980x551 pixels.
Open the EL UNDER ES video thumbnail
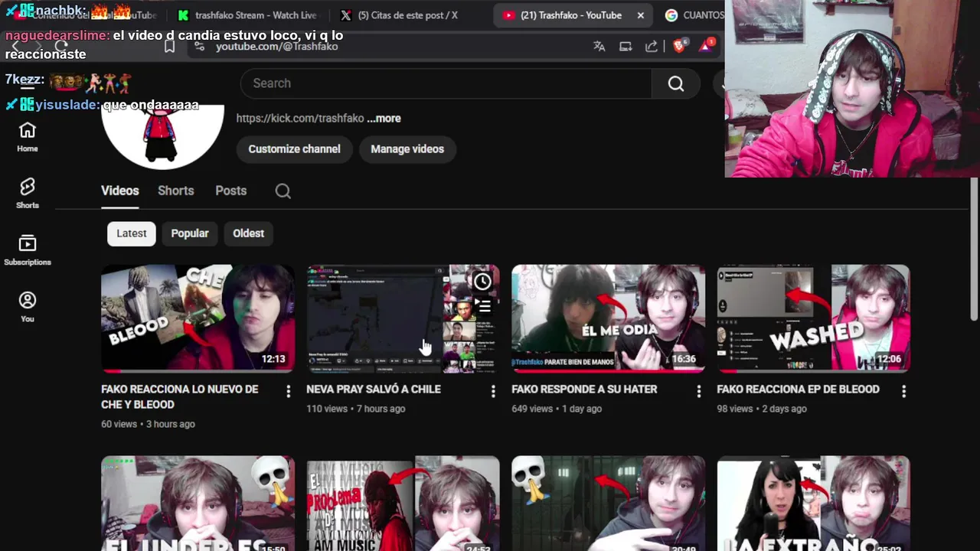198,503
